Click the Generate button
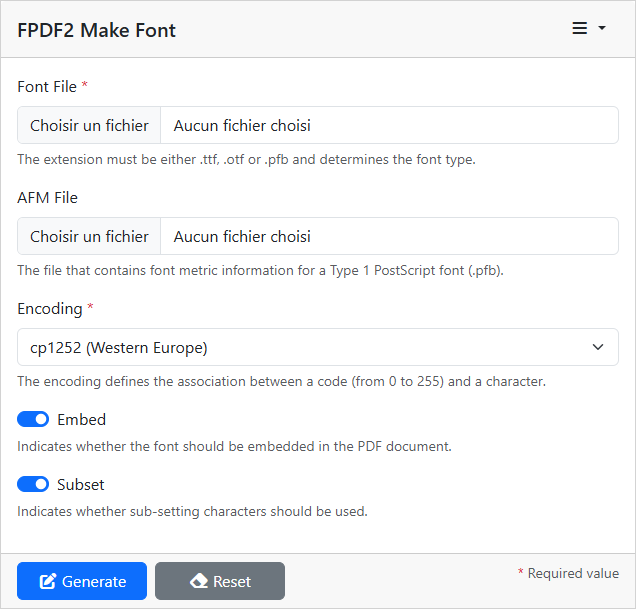Viewport: 636px width, 609px height. point(82,581)
